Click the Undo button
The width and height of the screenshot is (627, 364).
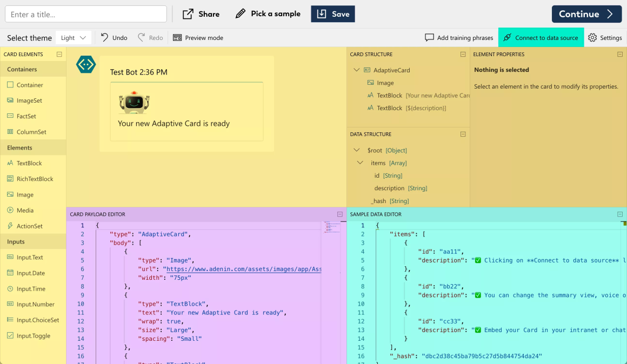pyautogui.click(x=114, y=38)
